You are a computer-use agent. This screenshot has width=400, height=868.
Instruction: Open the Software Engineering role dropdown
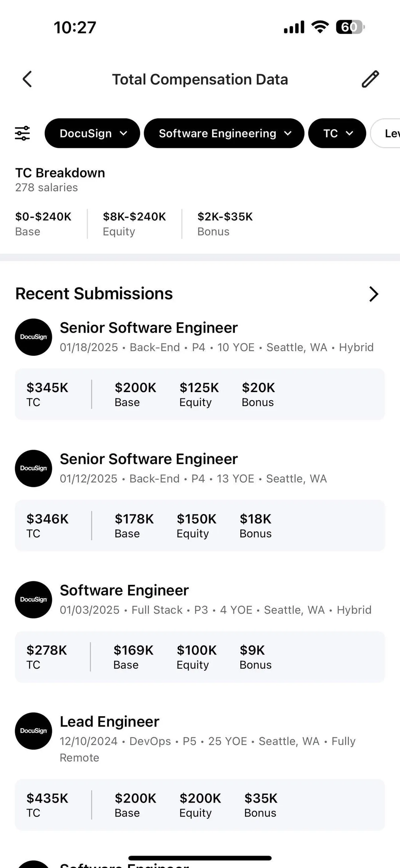pos(224,133)
